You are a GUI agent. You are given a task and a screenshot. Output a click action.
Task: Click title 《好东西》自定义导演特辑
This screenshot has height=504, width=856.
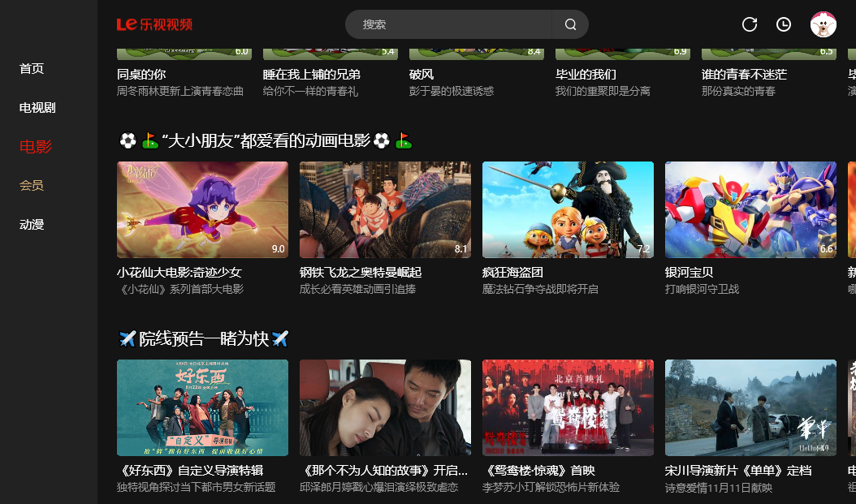pyautogui.click(x=191, y=470)
